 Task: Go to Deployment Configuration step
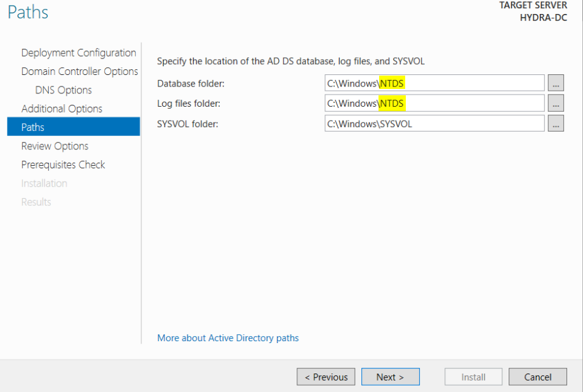79,53
